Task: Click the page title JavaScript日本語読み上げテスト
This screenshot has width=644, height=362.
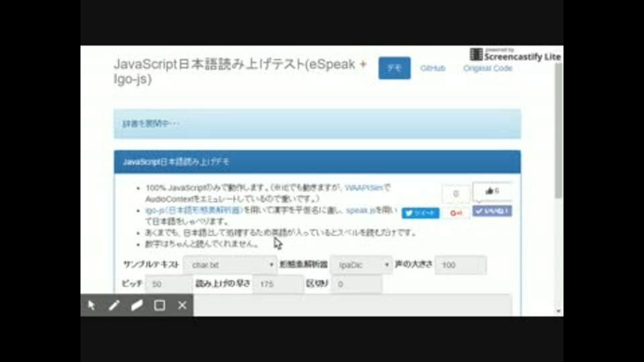Action: (240, 72)
